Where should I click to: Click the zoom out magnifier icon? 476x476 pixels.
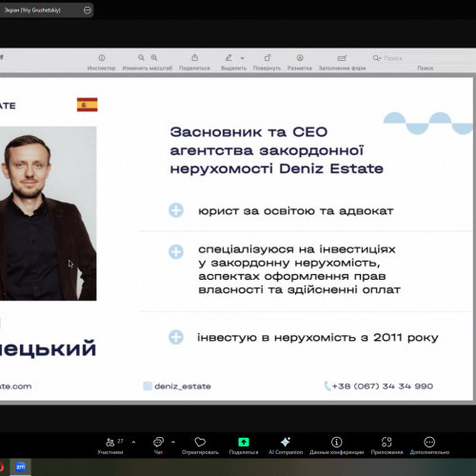(x=141, y=58)
